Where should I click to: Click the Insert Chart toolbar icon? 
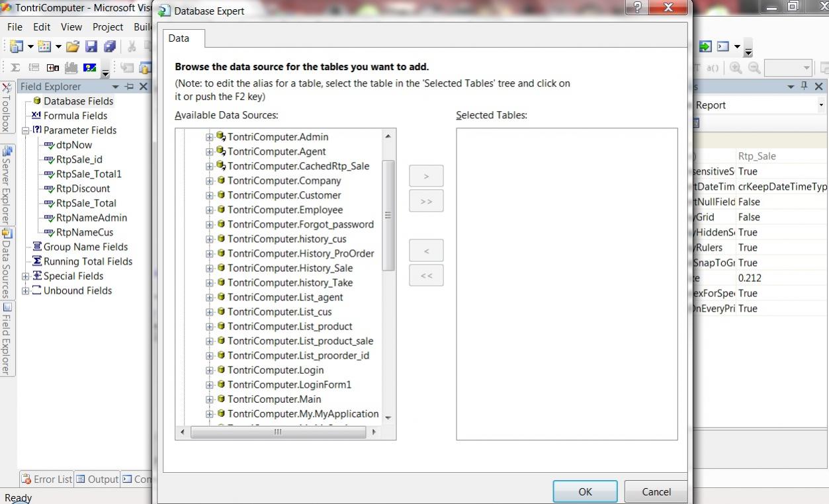pyautogui.click(x=71, y=67)
